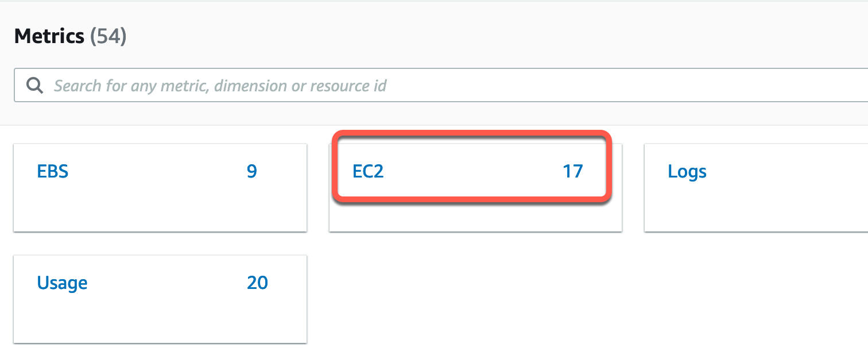The width and height of the screenshot is (868, 355).
Task: Open the EC2 metrics namespace link
Action: coord(368,171)
